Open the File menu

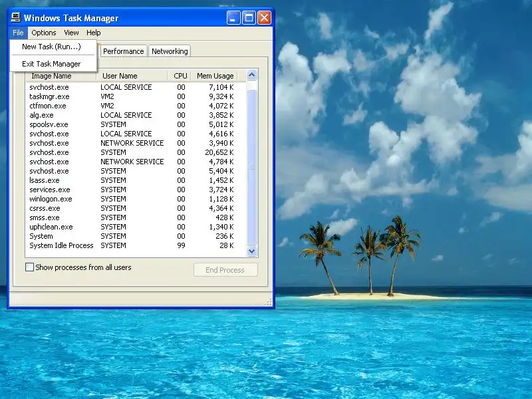(x=18, y=33)
